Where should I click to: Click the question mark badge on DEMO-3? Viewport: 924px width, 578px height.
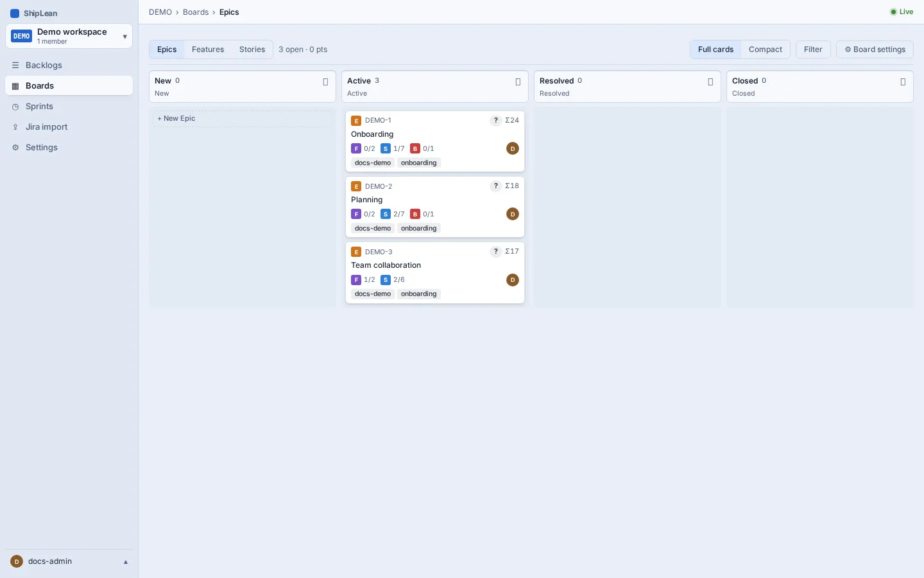(495, 252)
